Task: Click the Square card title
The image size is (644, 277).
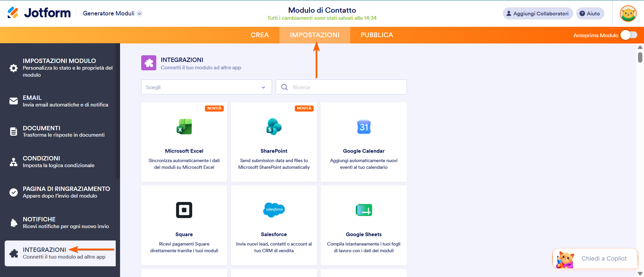Action: tap(184, 234)
